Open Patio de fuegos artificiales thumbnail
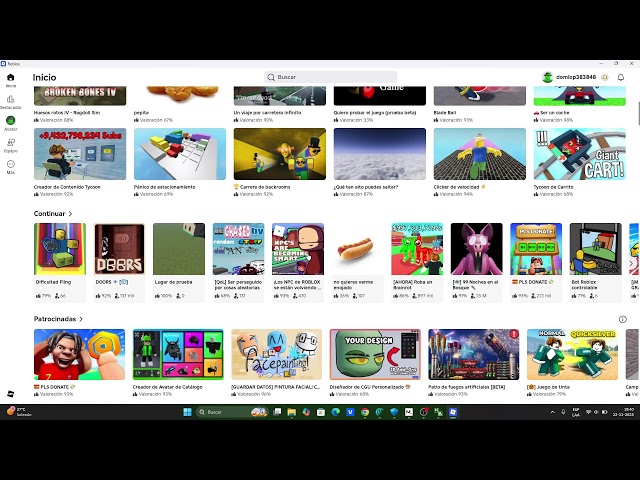The height and width of the screenshot is (480, 640). click(474, 355)
